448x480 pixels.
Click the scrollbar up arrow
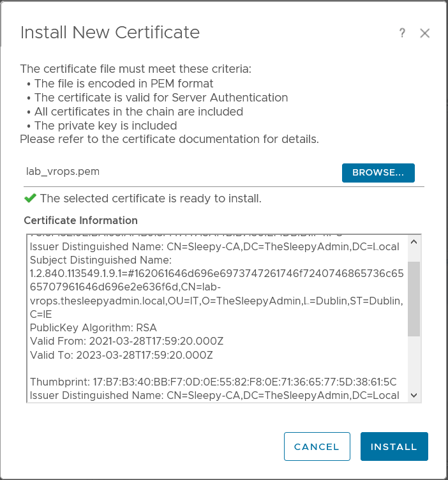(x=414, y=243)
